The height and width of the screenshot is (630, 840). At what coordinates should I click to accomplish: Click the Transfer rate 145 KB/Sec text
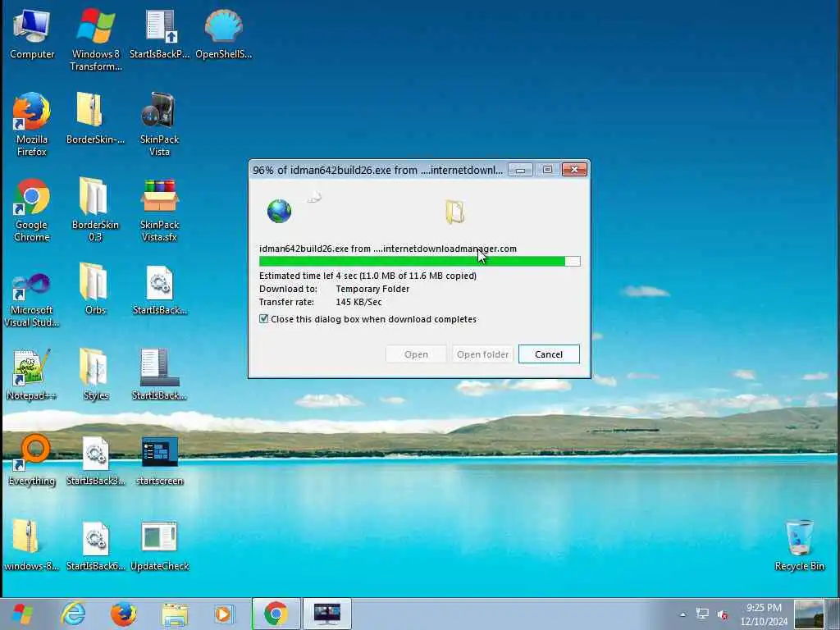coord(321,302)
